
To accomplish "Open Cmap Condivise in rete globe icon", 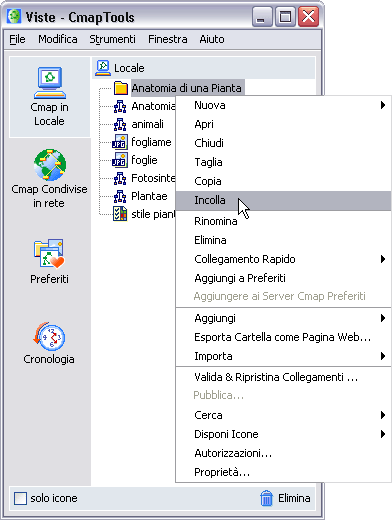I will pyautogui.click(x=50, y=165).
